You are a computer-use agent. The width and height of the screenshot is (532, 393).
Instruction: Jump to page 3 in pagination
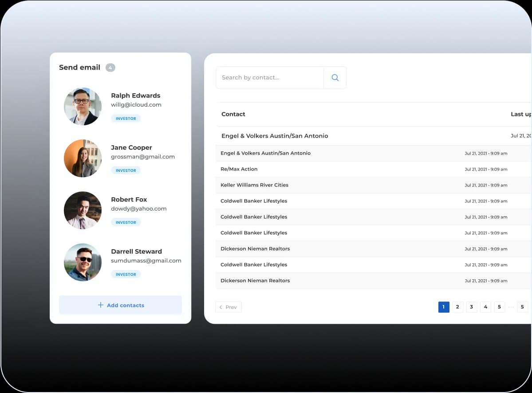click(x=471, y=307)
